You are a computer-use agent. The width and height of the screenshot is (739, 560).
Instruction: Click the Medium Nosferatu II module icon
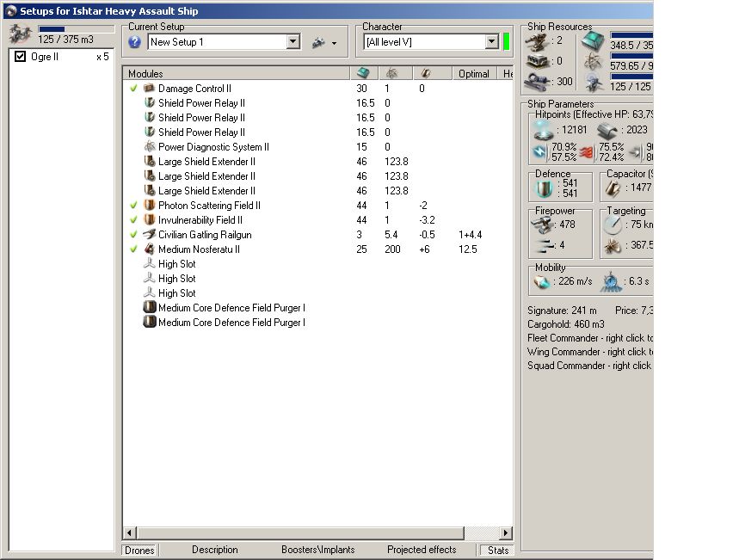[x=150, y=249]
